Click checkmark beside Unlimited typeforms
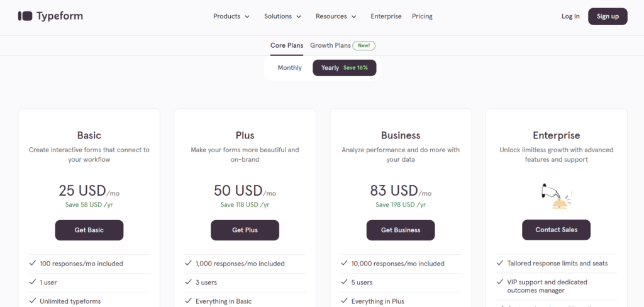This screenshot has width=644, height=307. [33, 301]
